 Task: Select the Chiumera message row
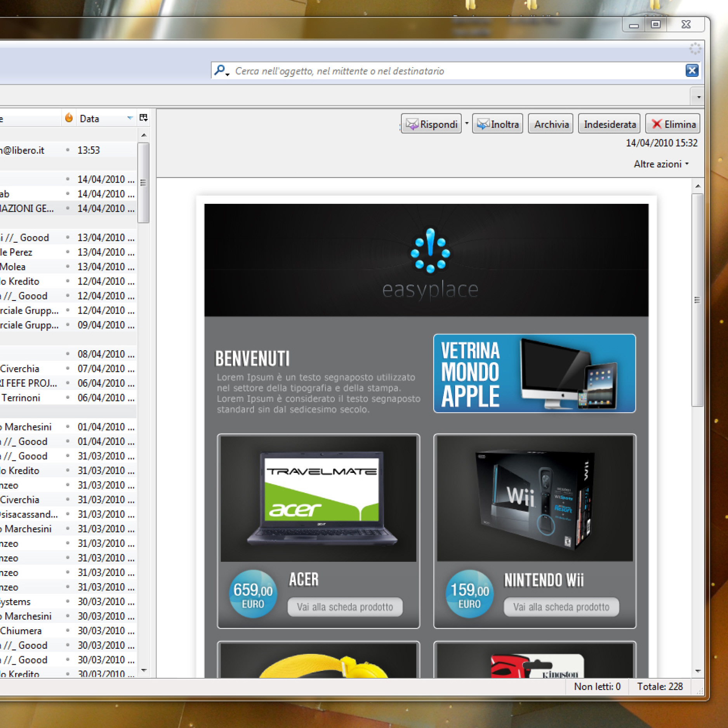click(x=68, y=631)
